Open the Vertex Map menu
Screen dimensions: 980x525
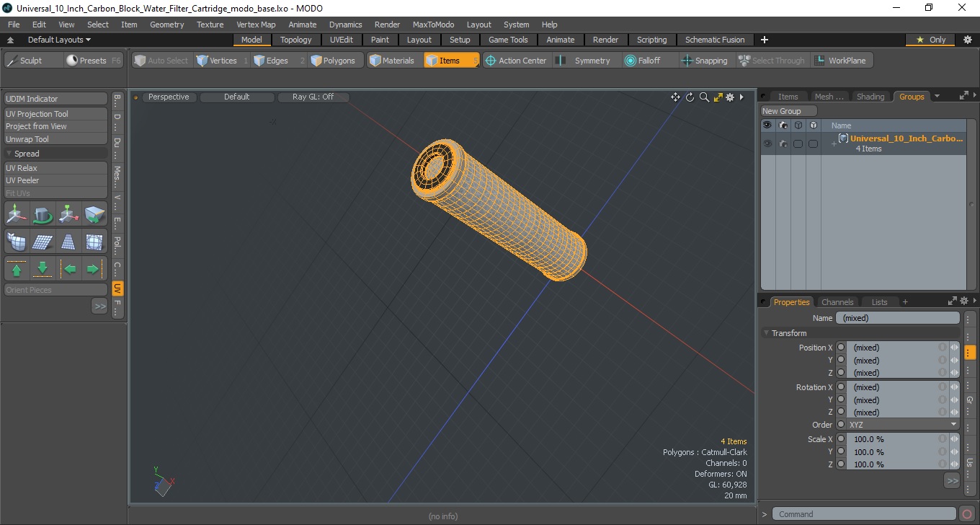pos(256,25)
